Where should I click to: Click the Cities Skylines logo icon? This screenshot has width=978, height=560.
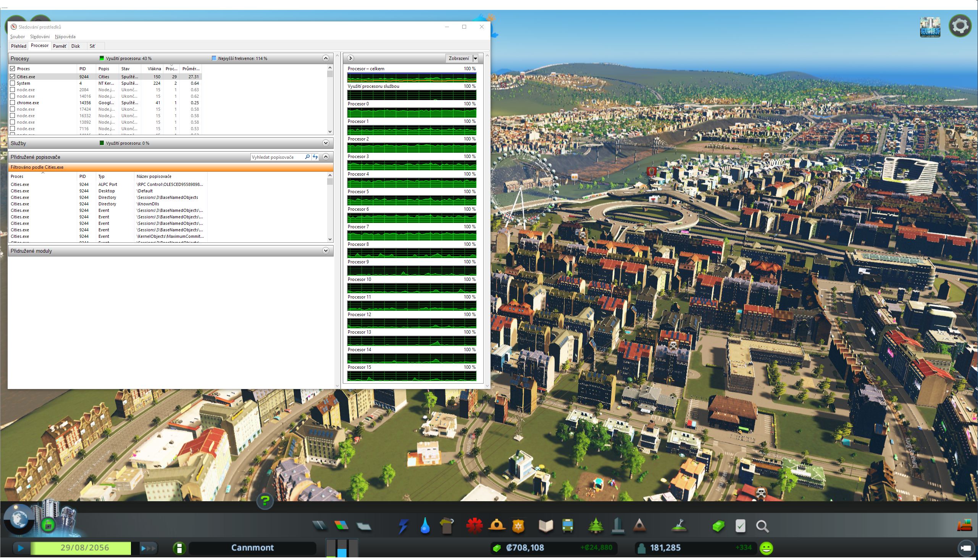tap(930, 27)
